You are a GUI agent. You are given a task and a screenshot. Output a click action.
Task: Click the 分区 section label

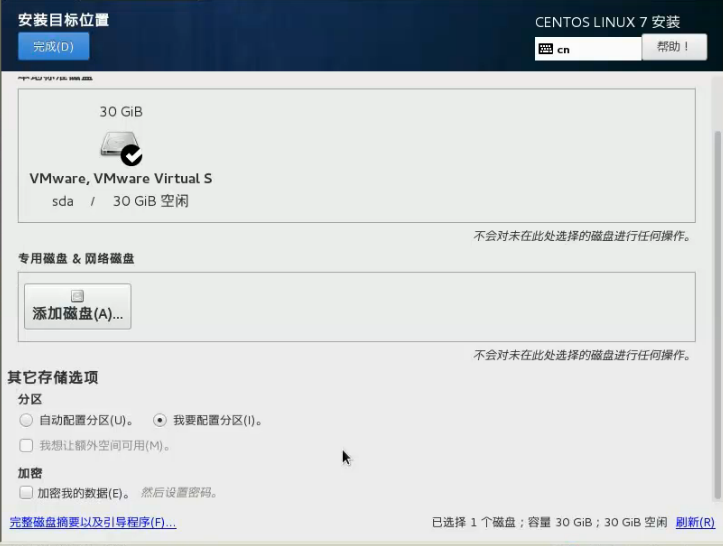pyautogui.click(x=30, y=399)
